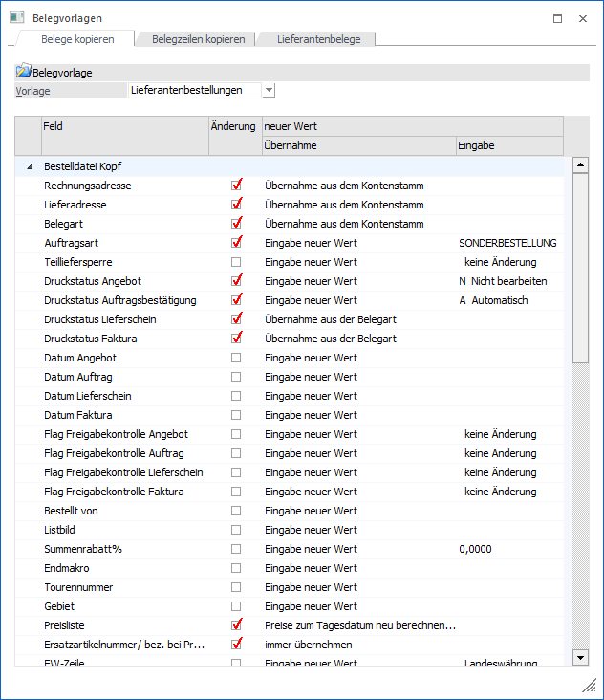604x700 pixels.
Task: Disable the Druckstatus Faktura Änderung checkbox
Action: tap(236, 339)
